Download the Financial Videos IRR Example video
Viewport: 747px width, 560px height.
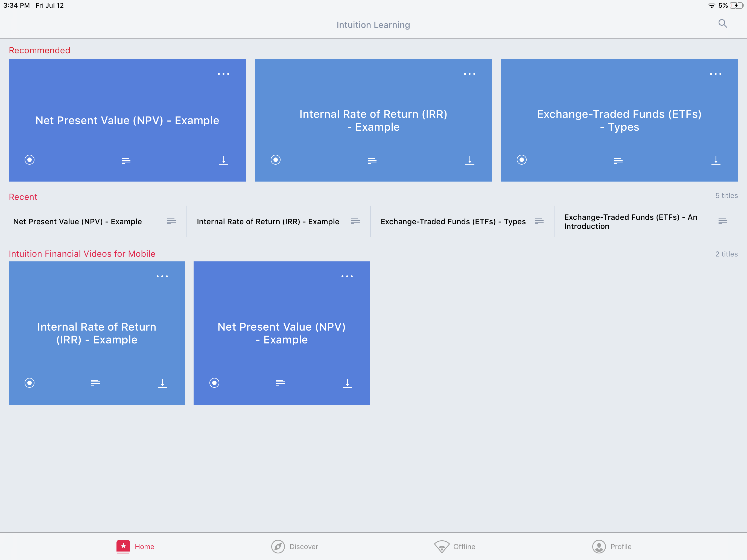click(x=162, y=383)
